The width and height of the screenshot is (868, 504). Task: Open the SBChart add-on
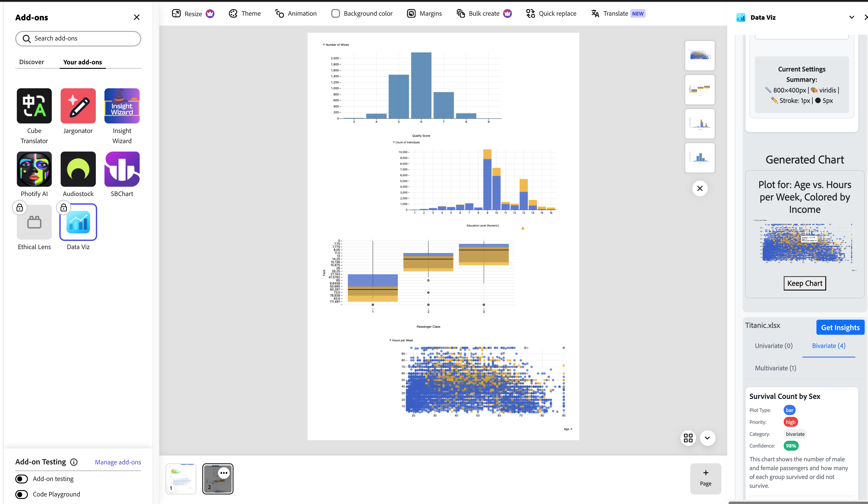pos(122,169)
